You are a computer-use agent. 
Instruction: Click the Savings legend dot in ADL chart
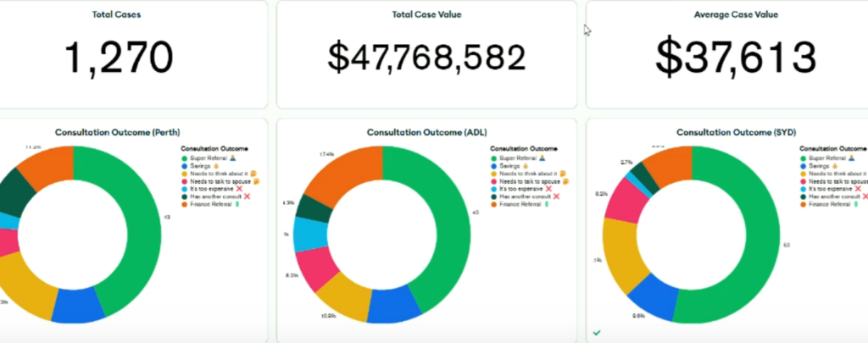pyautogui.click(x=495, y=166)
